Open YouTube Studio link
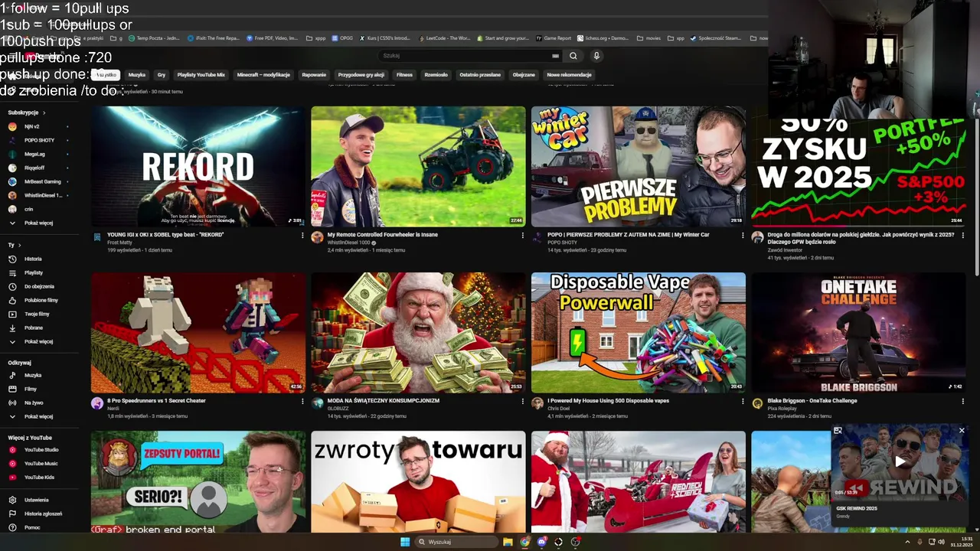This screenshot has width=980, height=551. coord(41,450)
